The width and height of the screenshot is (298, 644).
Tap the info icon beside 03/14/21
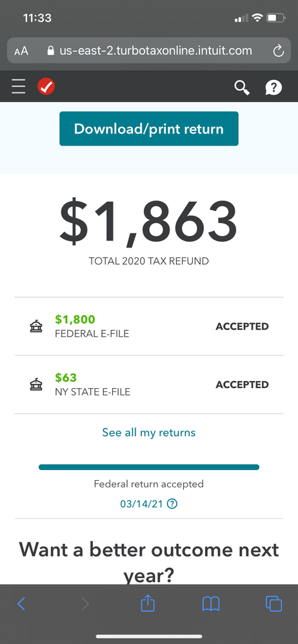[x=173, y=503]
